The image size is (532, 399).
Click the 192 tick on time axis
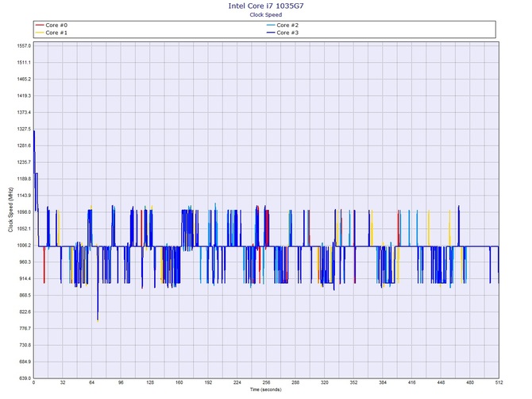[x=208, y=382]
